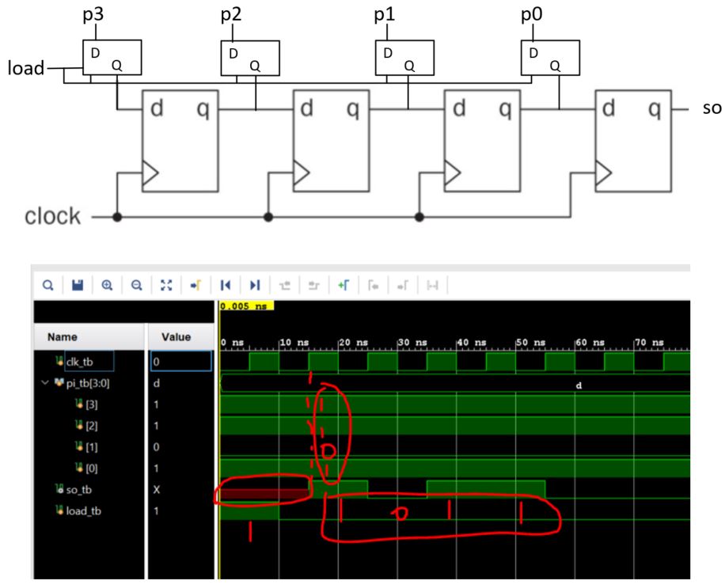Click the Zoom Fit icon
This screenshot has width=725, height=588.
[x=166, y=284]
